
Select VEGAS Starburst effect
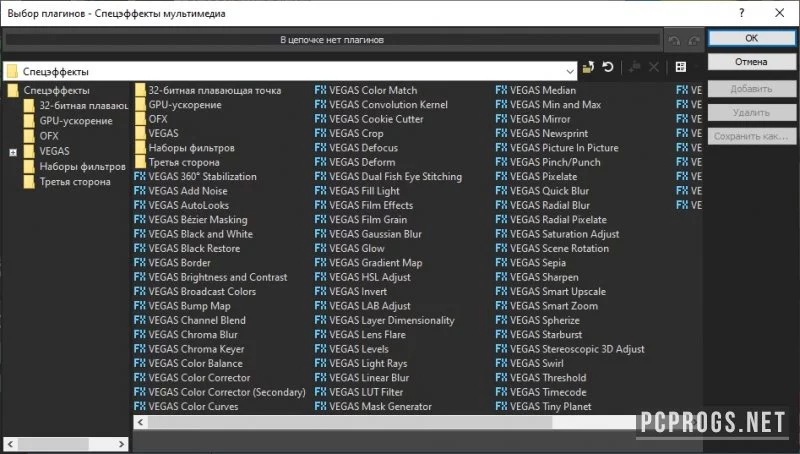539,335
